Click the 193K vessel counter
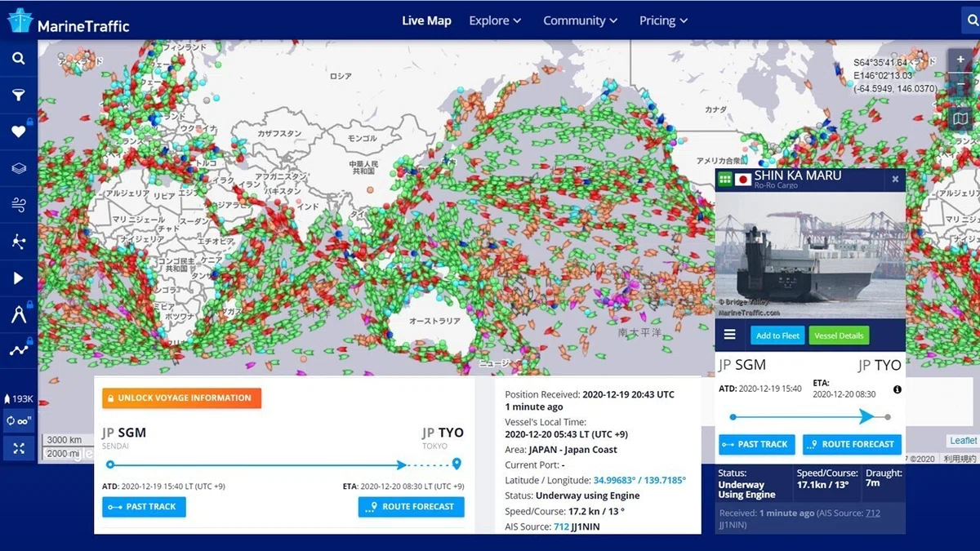Image resolution: width=980 pixels, height=551 pixels. (18, 399)
